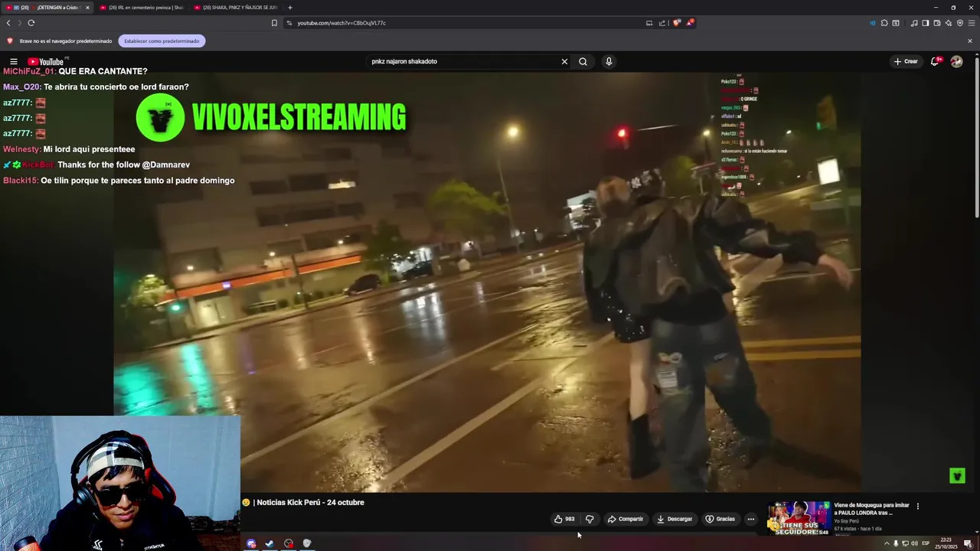Open the YouTube notifications bell
Image resolution: width=980 pixels, height=551 pixels.
[x=935, y=61]
